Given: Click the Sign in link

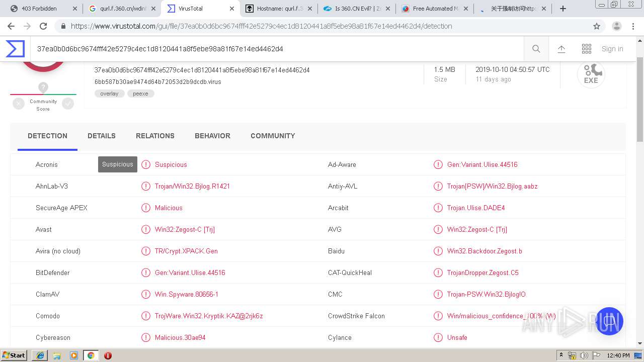Looking at the screenshot, I should click(612, 49).
